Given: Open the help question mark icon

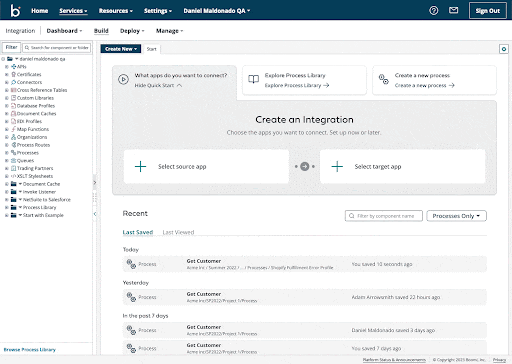Looking at the screenshot, I should pyautogui.click(x=433, y=11).
